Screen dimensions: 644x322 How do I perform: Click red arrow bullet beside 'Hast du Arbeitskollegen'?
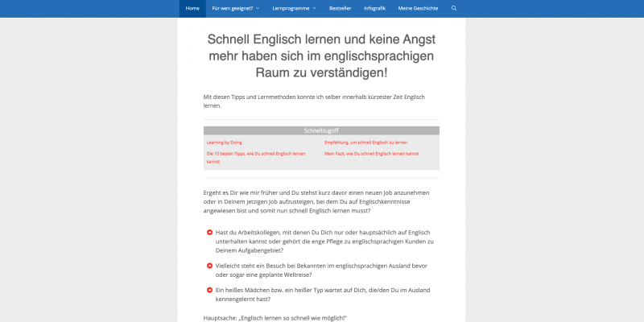(209, 233)
